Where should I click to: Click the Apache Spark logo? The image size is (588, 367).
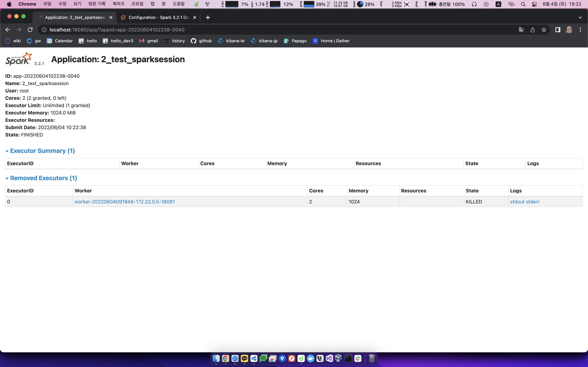(19, 59)
